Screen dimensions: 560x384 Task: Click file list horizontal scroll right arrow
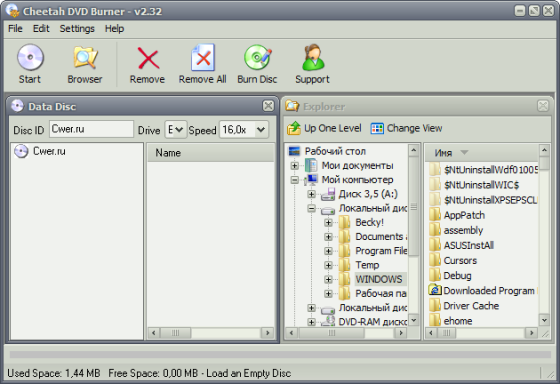coord(531,333)
